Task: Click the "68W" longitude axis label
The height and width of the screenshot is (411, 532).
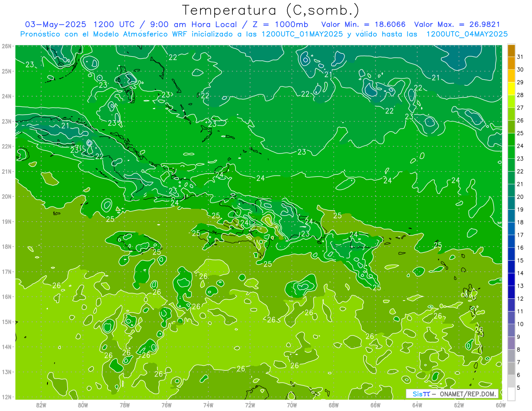Action: tap(333, 405)
